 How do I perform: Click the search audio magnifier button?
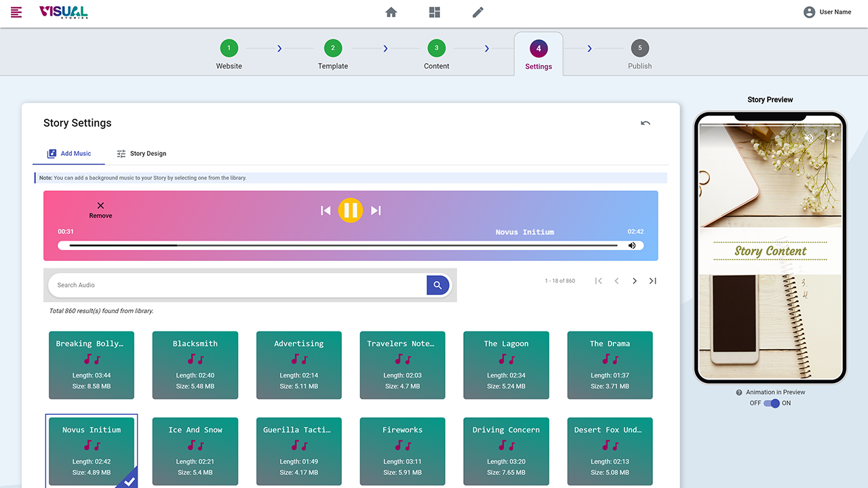pos(437,285)
